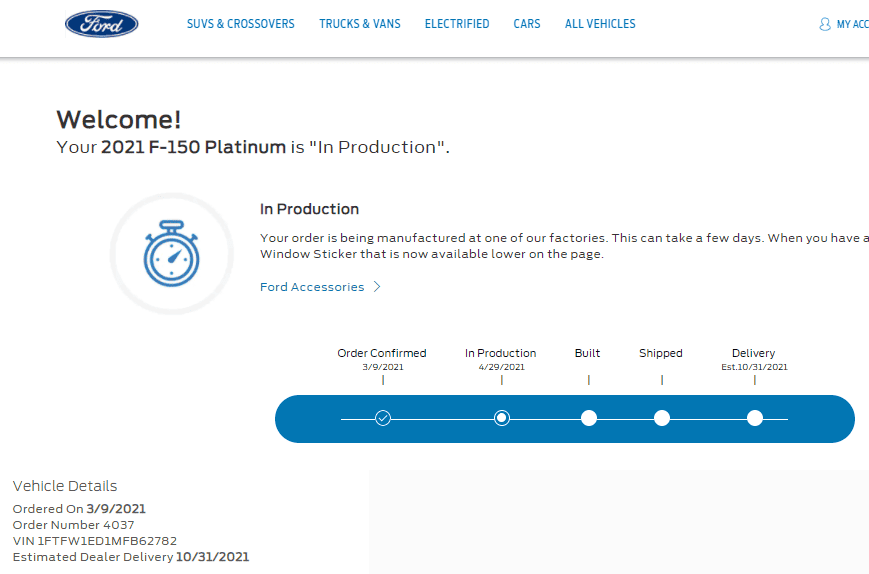Select the Shipped step circle
Image resolution: width=869 pixels, height=574 pixels.
click(x=662, y=418)
